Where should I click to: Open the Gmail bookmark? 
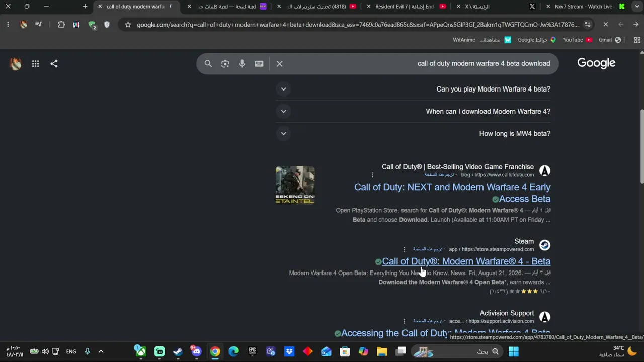pyautogui.click(x=610, y=40)
